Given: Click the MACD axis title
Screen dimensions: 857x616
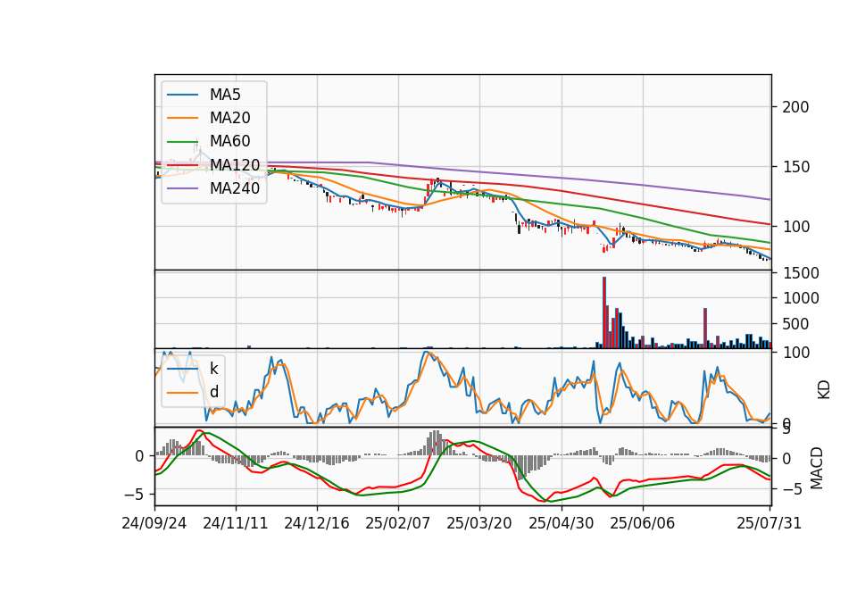Looking at the screenshot, I should (816, 468).
